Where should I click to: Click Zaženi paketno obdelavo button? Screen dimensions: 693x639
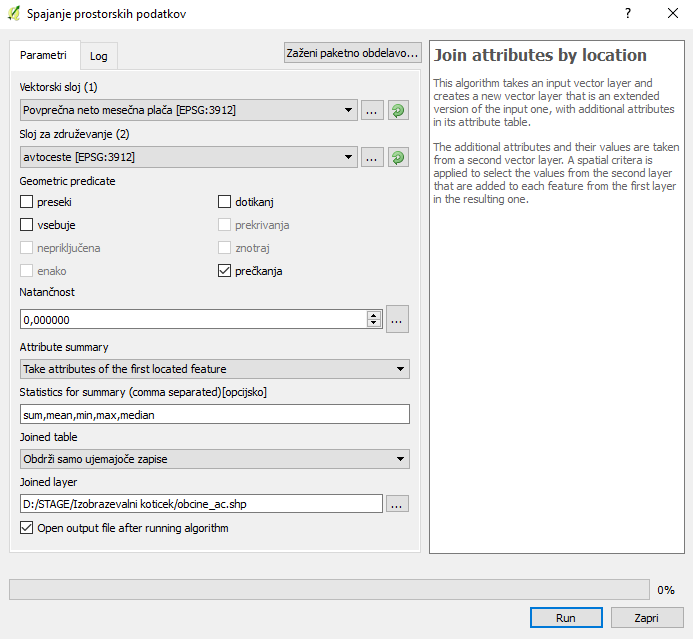352,53
